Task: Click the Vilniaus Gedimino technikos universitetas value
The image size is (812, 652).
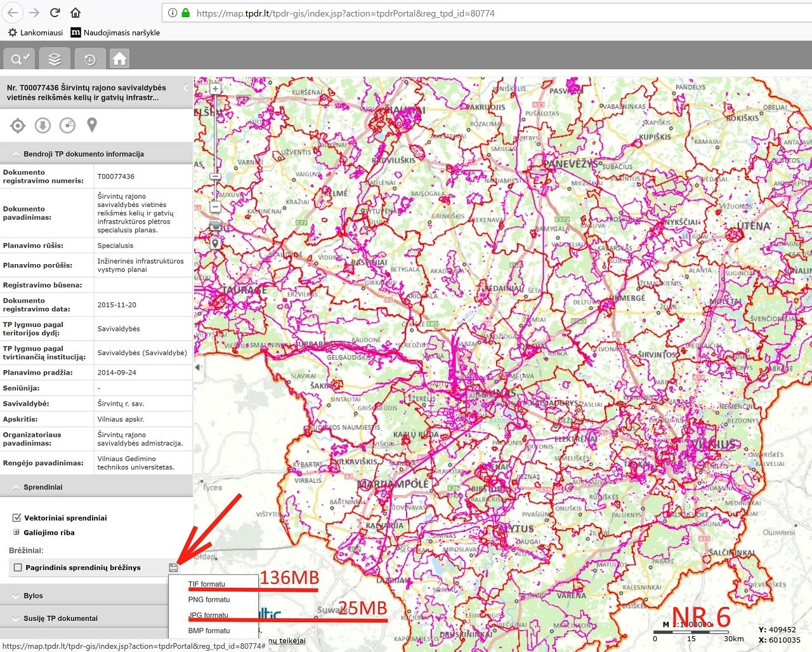Action: click(136, 463)
